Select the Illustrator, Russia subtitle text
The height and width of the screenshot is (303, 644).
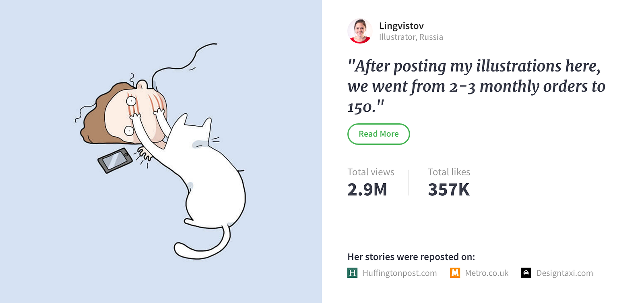[x=411, y=37]
